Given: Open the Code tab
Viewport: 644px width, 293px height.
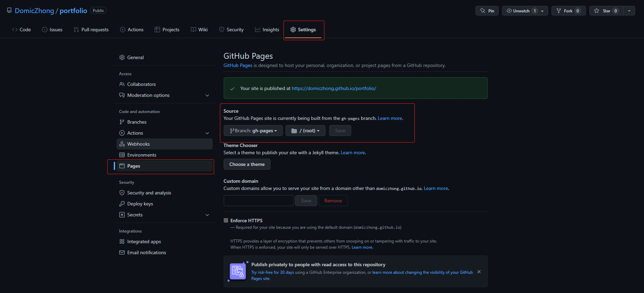Looking at the screenshot, I should pos(21,30).
